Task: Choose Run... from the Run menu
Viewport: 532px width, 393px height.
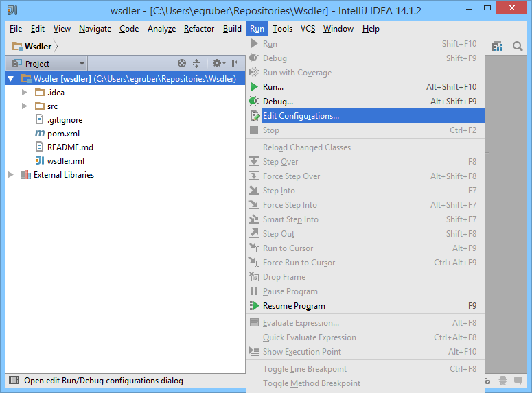Action: click(x=366, y=87)
